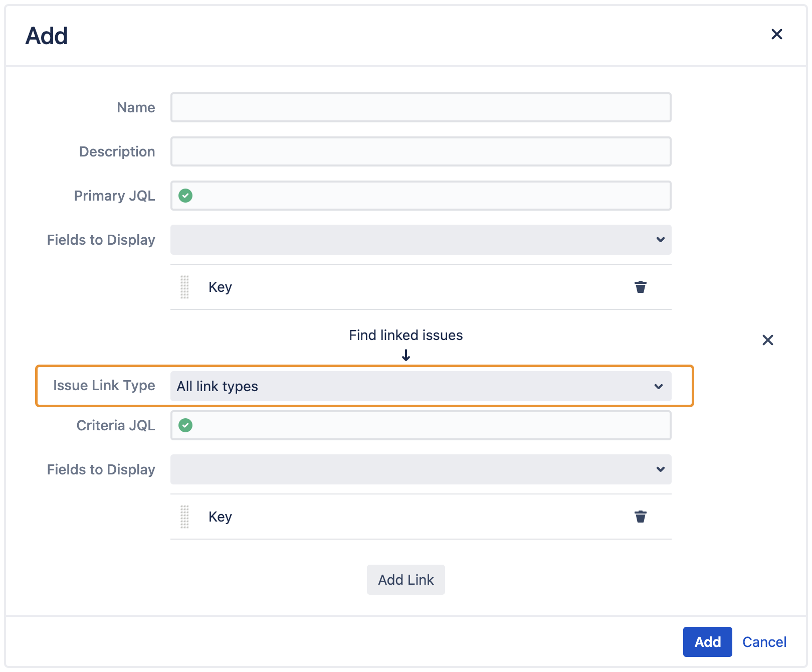812x672 pixels.
Task: Click the green checkmark in Criteria JQL
Action: click(185, 425)
